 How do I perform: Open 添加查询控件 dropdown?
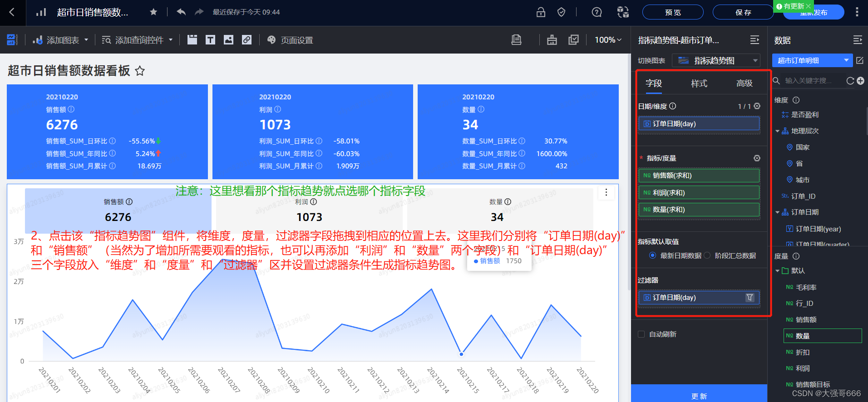point(137,40)
